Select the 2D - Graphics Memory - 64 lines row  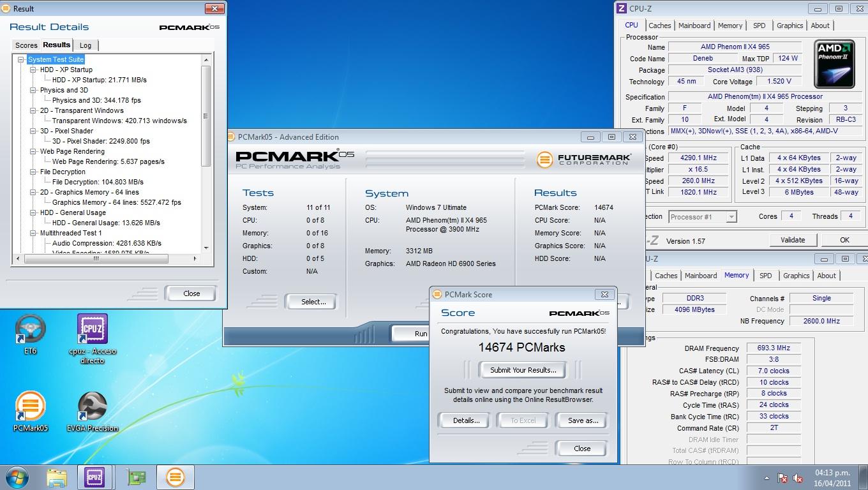(89, 192)
